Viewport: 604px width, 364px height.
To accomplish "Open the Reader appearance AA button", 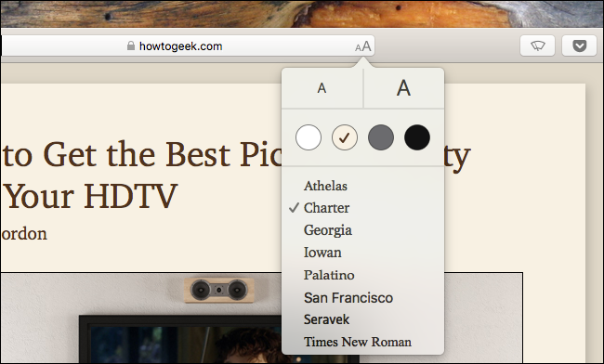I will click(x=362, y=46).
